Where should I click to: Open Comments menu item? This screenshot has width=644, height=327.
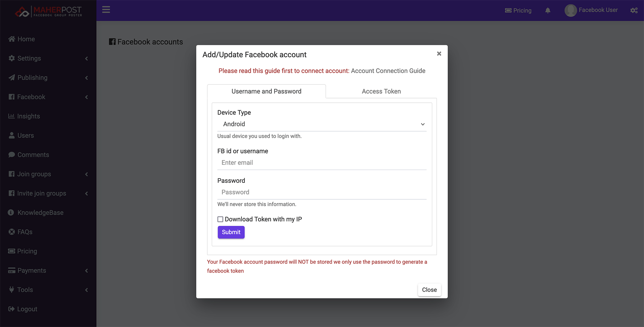33,155
